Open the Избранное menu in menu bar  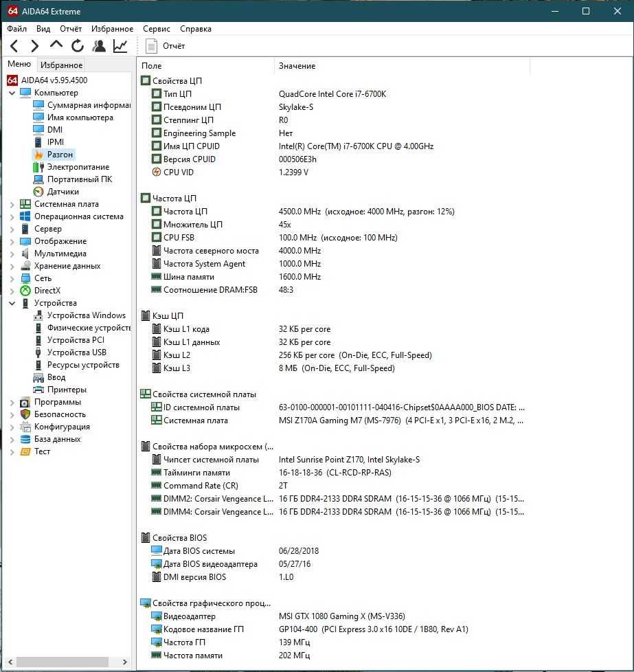click(112, 29)
